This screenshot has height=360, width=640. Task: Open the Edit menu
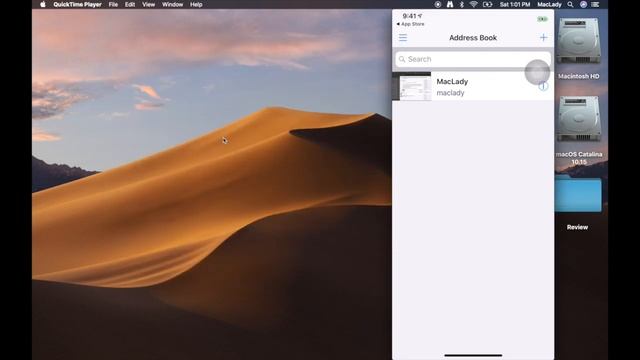pos(130,4)
